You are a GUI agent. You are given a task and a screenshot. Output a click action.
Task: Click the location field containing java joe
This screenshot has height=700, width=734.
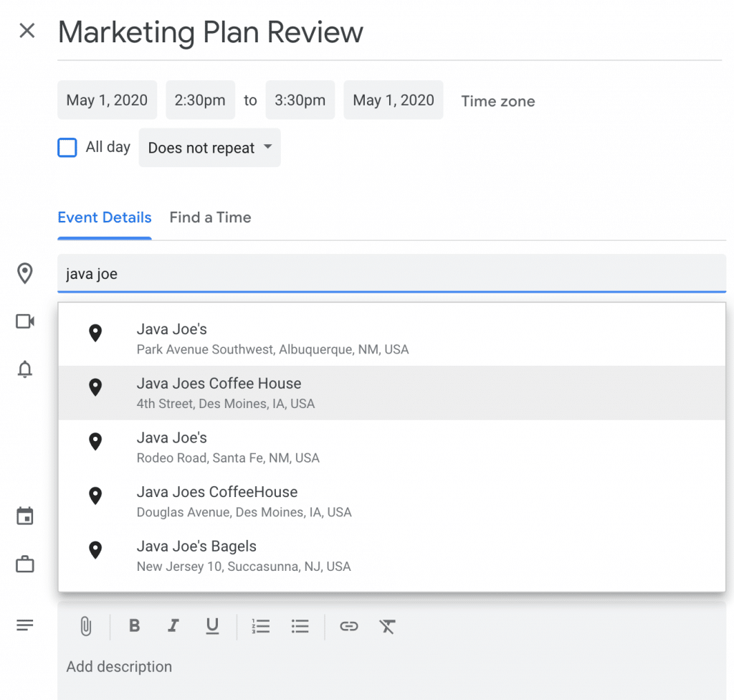pos(391,274)
